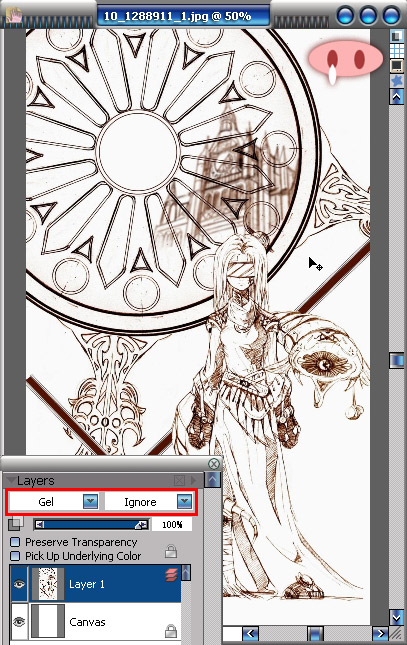Toggle the grid overlay icon
Image resolution: width=407 pixels, height=645 pixels.
[397, 51]
